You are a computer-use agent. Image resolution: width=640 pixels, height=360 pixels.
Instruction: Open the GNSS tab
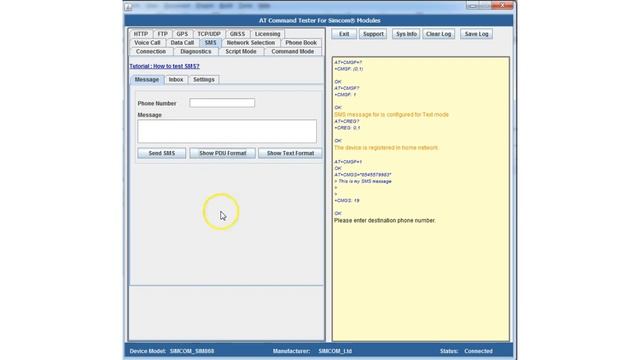tap(237, 34)
